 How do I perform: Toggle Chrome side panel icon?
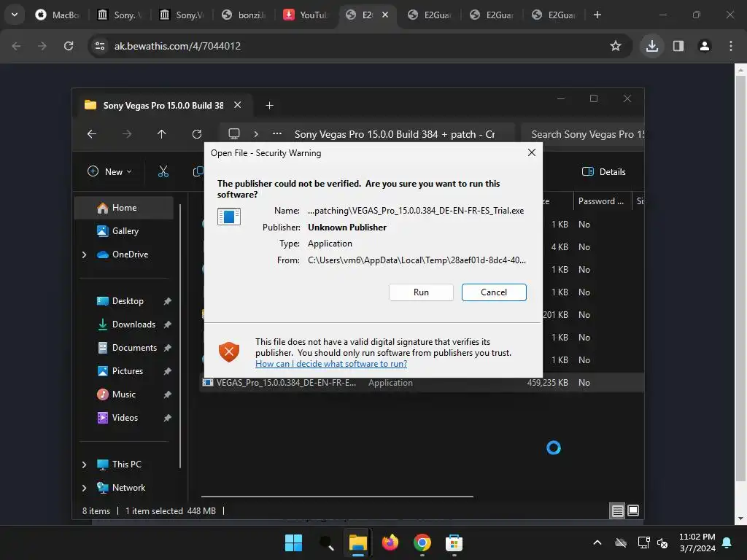point(678,46)
